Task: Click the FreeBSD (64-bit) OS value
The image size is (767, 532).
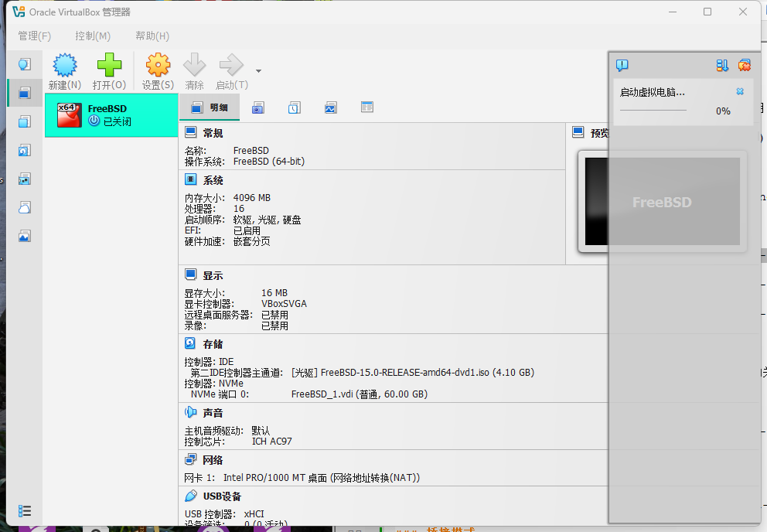Action: point(269,162)
